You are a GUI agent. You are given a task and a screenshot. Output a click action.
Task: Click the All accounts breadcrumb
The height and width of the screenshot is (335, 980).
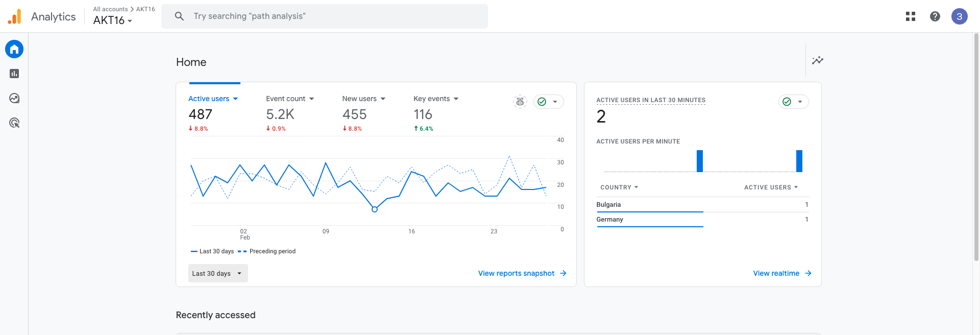point(110,9)
